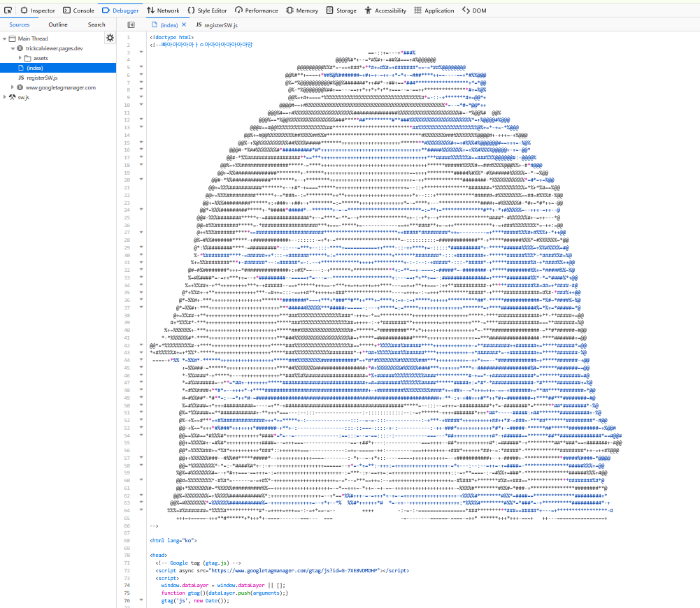Toggle the sources pane collapse icon
700x608 pixels.
(131, 25)
